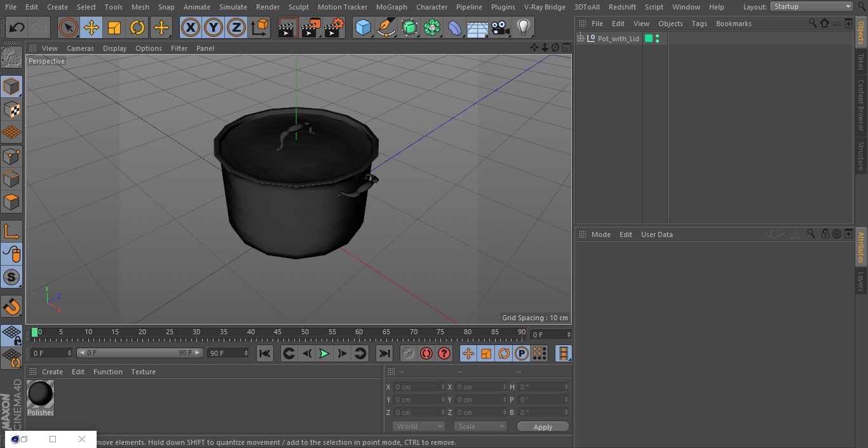Image resolution: width=868 pixels, height=448 pixels.
Task: Activate the Scale tool
Action: (x=114, y=28)
